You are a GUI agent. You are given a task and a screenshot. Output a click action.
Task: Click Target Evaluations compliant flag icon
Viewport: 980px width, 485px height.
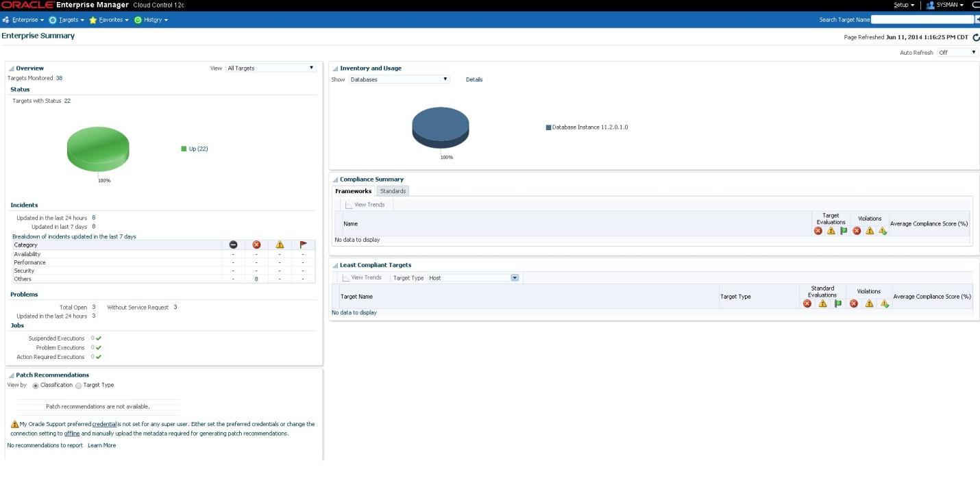tap(844, 231)
